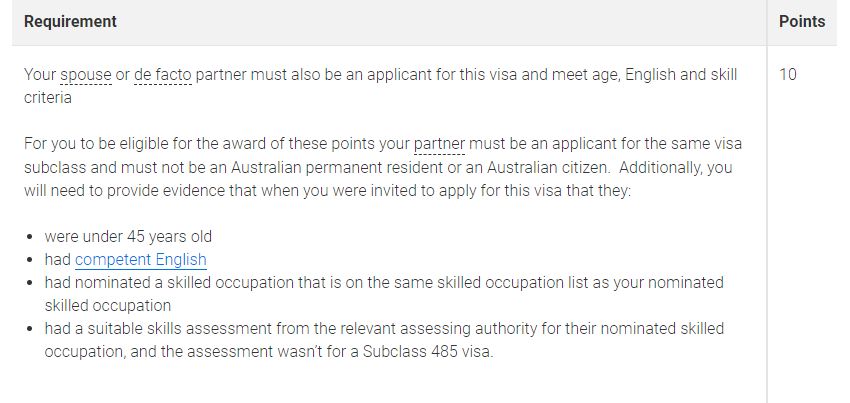Image resolution: width=850 pixels, height=403 pixels.
Task: Click the dotted-underlined "de facto" term
Action: (162, 77)
